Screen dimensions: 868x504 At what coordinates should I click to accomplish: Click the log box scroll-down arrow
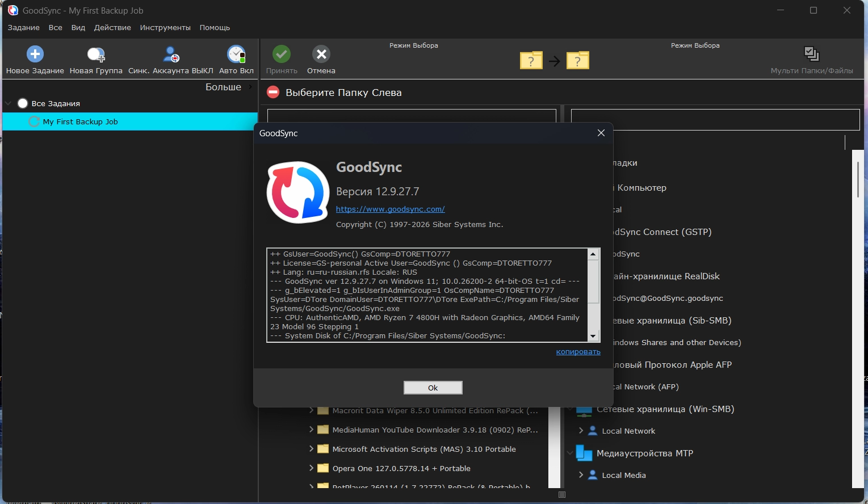tap(593, 336)
